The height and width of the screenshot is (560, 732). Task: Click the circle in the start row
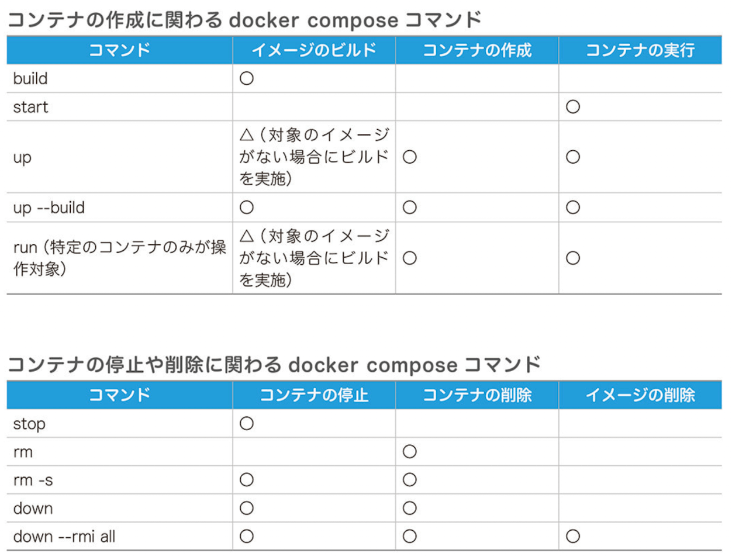tap(572, 107)
